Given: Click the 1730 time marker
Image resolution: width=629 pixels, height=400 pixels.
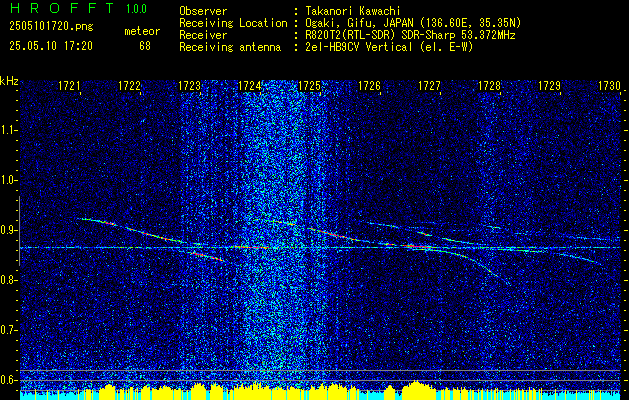Looking at the screenshot, I should pyautogui.click(x=609, y=86).
